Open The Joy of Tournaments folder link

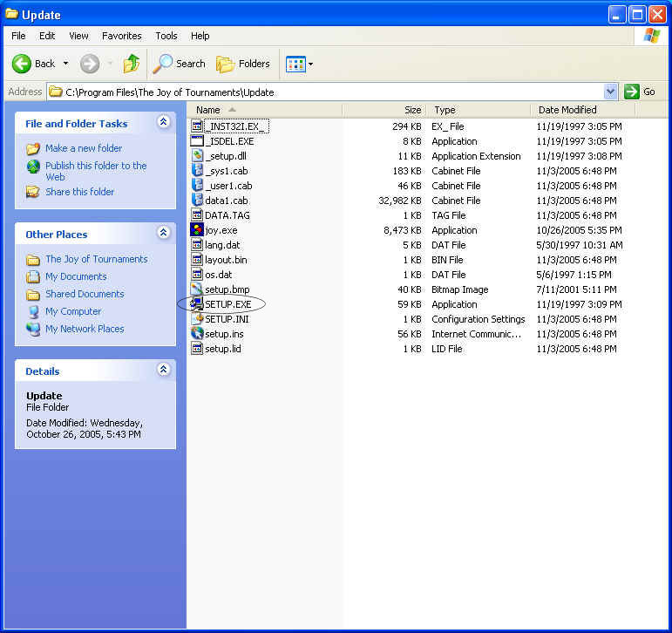tap(97, 259)
